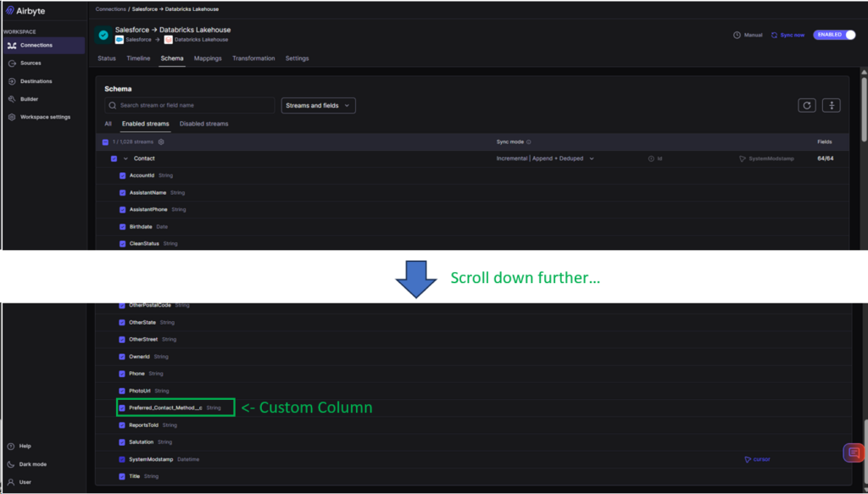
Task: Click the primary key Id icon
Action: [651, 158]
